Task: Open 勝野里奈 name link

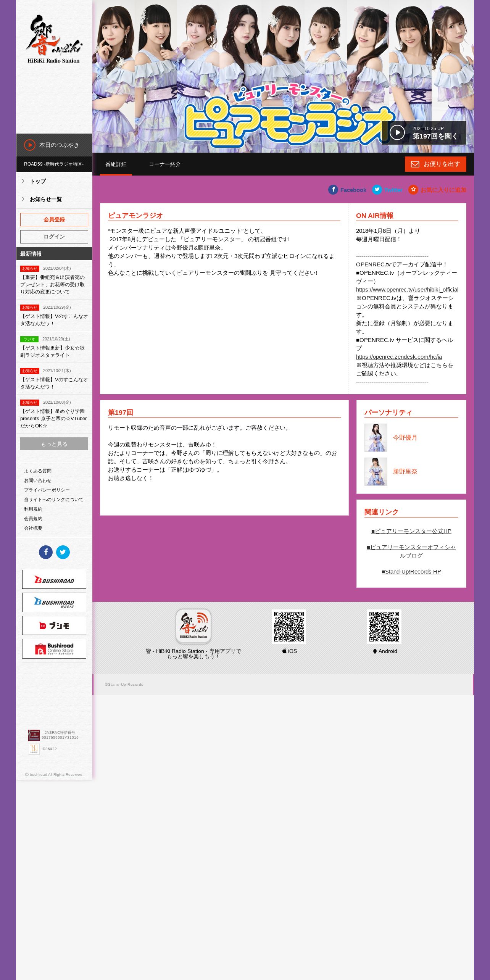Action: pos(405,472)
